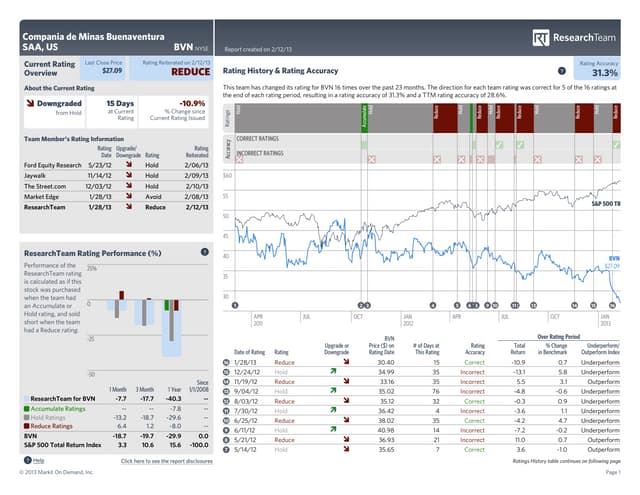Click 'Incorrect' accuracy in 9/04/12 row
This screenshot has height=495, width=640.
[472, 391]
